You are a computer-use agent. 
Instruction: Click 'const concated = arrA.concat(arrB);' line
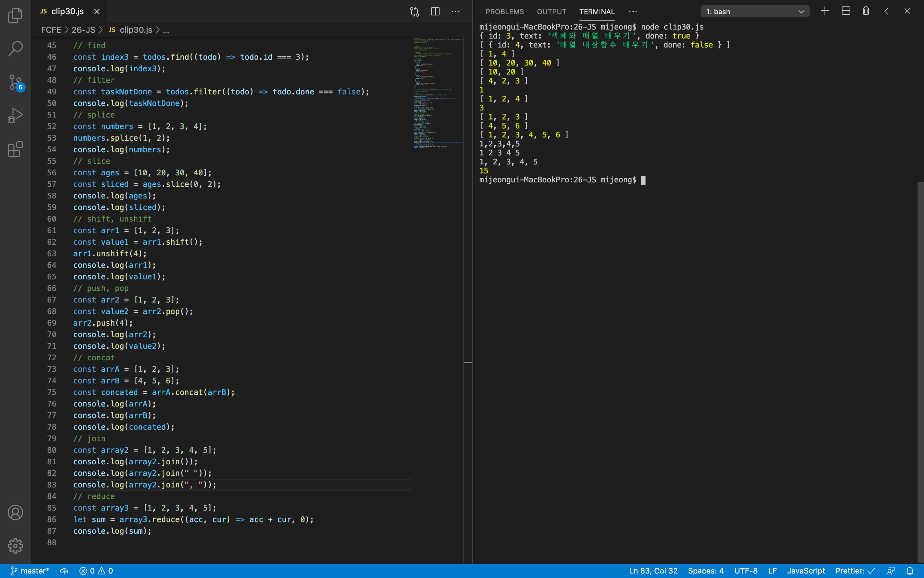coord(154,392)
